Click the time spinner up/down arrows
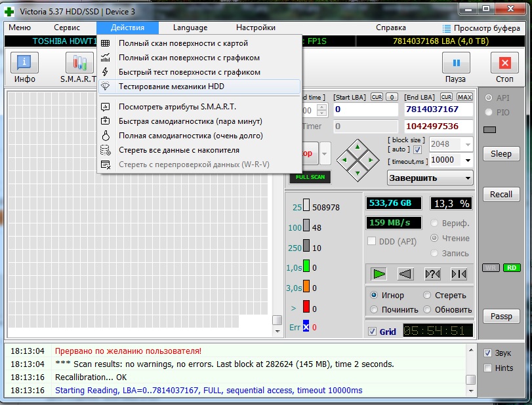 coord(321,110)
